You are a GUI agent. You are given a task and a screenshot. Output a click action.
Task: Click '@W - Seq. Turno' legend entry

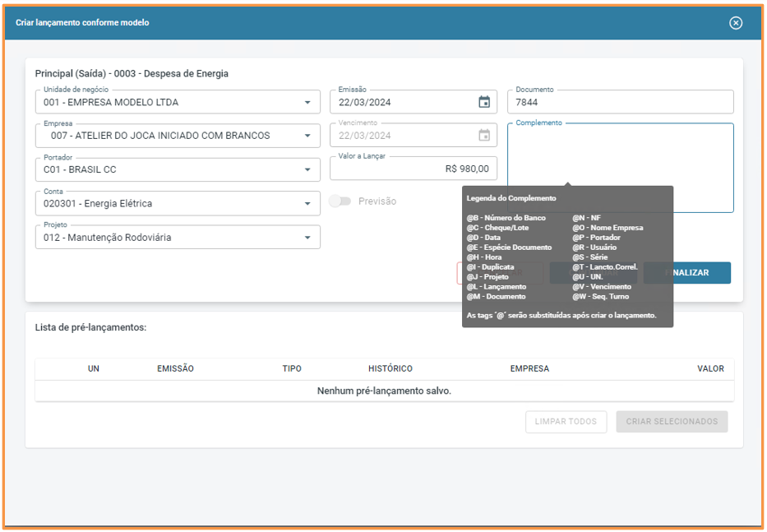pyautogui.click(x=601, y=296)
